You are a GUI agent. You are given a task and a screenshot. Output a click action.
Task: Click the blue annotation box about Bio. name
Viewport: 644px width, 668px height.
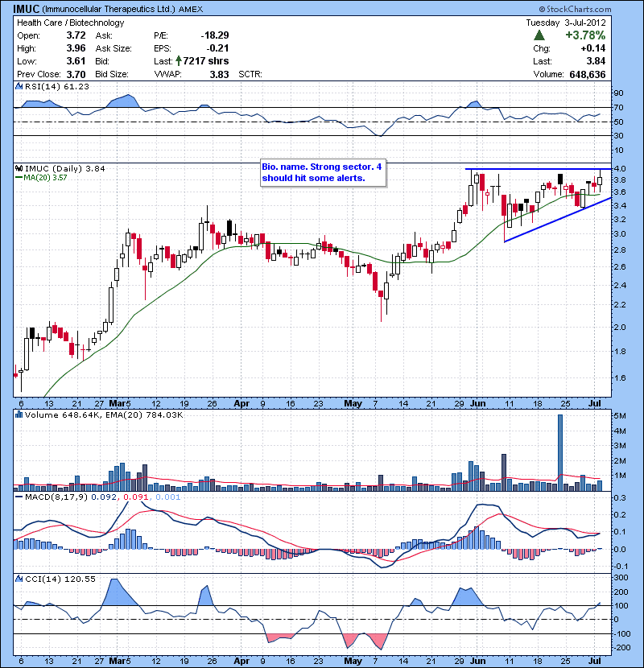(324, 172)
